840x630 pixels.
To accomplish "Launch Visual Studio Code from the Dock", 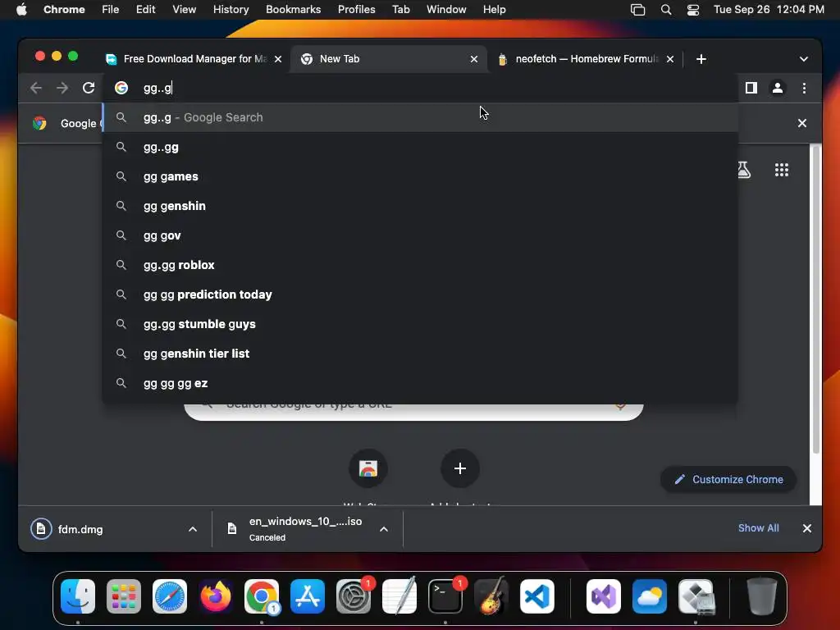I will pos(537,596).
